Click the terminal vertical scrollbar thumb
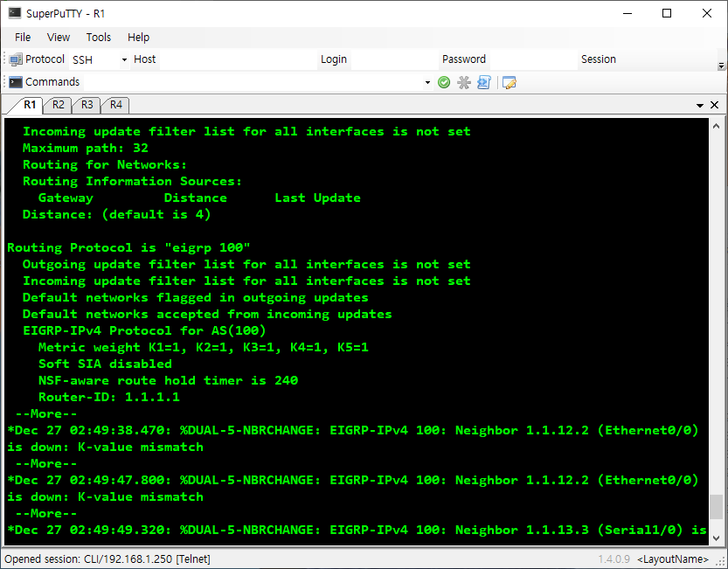Screen dimensions: 728x569 [716, 507]
